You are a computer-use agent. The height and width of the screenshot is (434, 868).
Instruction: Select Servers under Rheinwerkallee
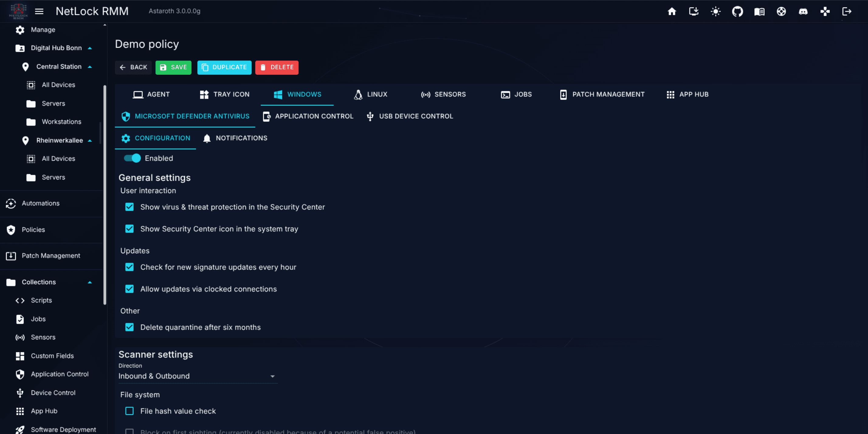coord(53,177)
